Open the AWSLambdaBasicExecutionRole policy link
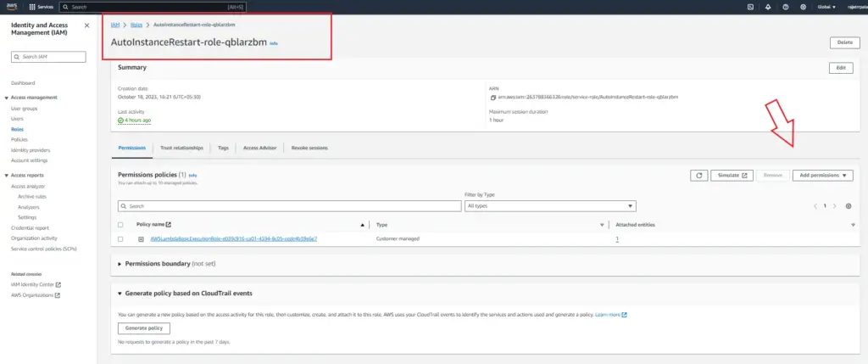This screenshot has width=868, height=364. pos(234,238)
